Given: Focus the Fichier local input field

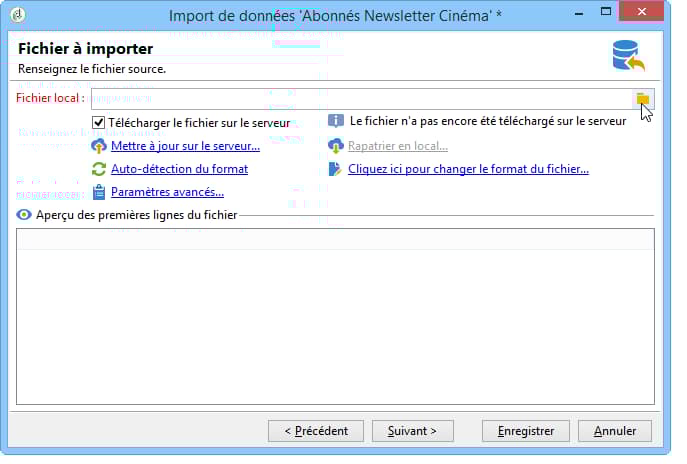Looking at the screenshot, I should pyautogui.click(x=361, y=99).
